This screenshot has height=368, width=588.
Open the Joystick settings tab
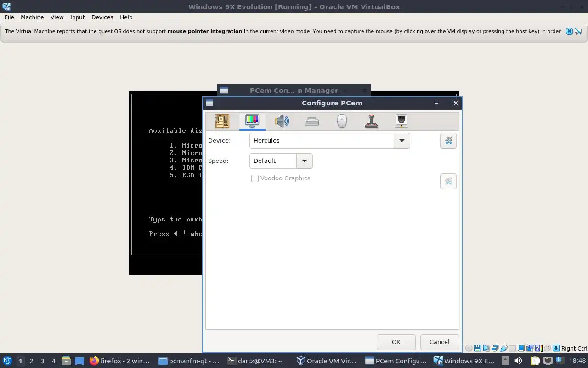(372, 121)
